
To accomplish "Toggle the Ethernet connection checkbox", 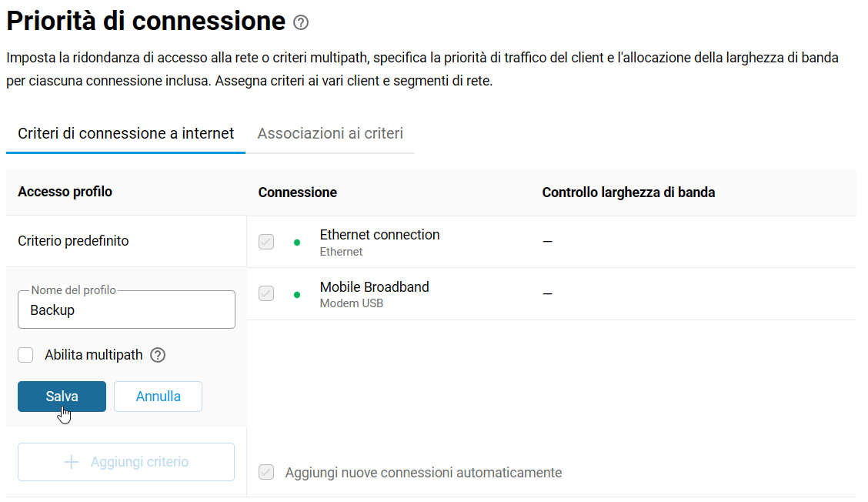I will [266, 242].
